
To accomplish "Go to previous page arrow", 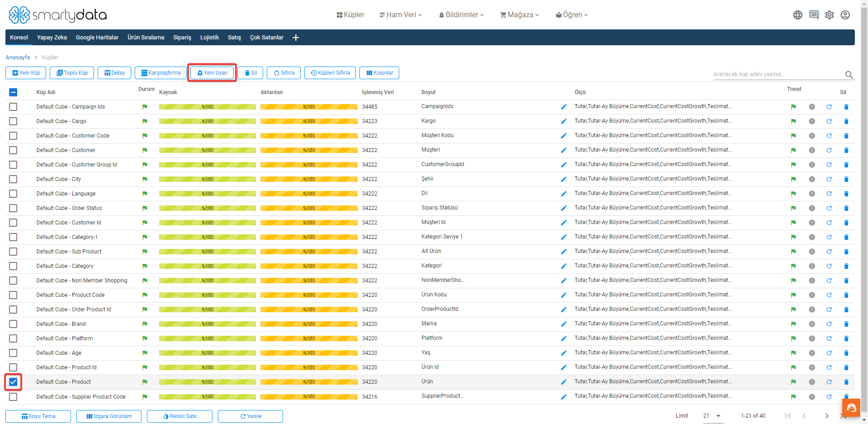I will 804,416.
